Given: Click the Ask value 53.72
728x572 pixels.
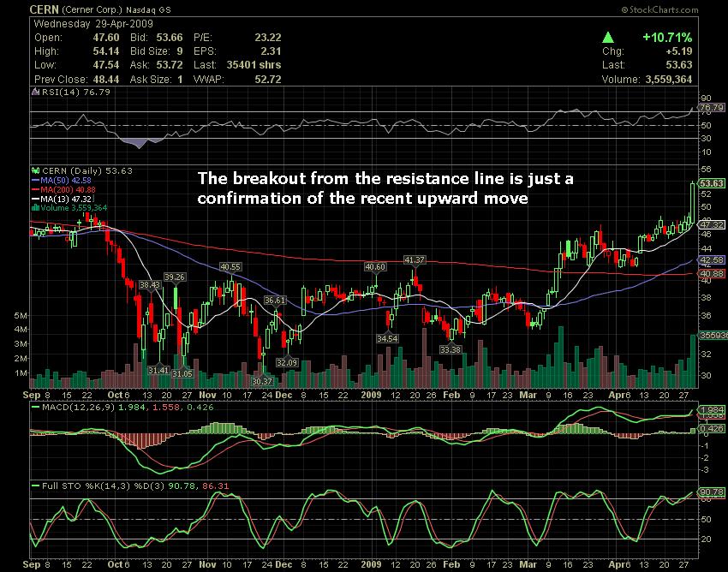Looking at the screenshot, I should click(170, 65).
